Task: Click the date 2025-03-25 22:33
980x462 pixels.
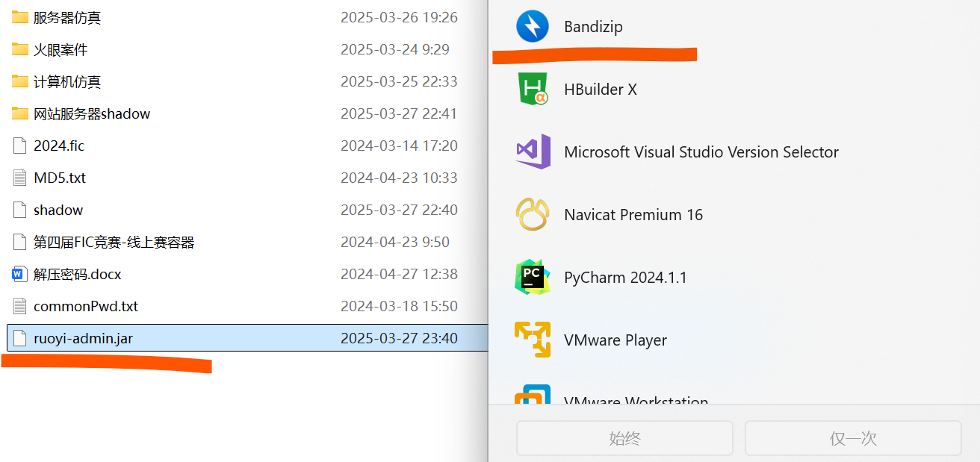Action: (399, 81)
